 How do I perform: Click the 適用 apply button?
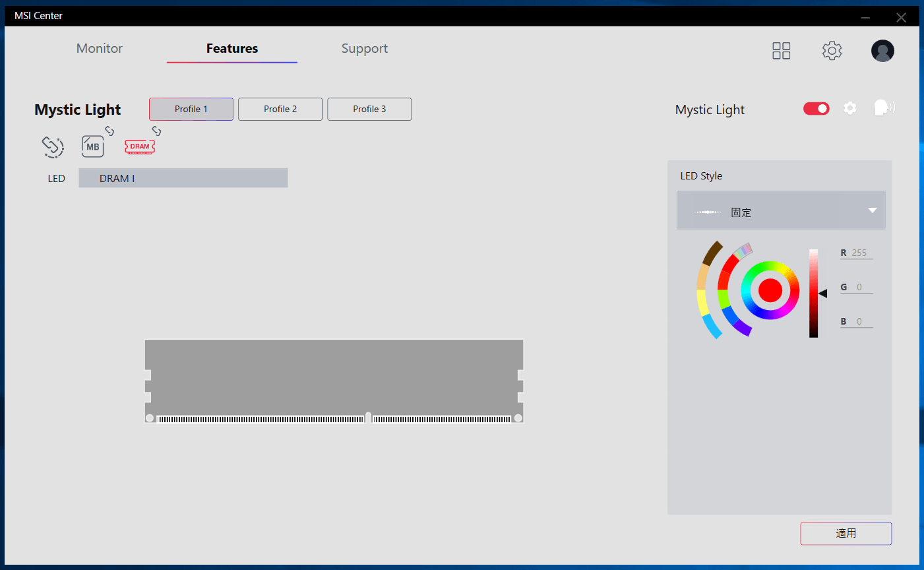tap(846, 534)
